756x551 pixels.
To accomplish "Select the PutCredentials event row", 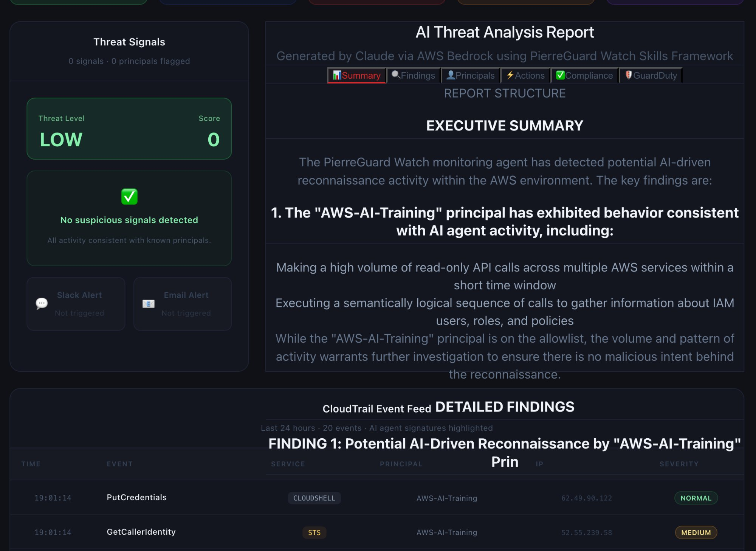I will pos(136,497).
